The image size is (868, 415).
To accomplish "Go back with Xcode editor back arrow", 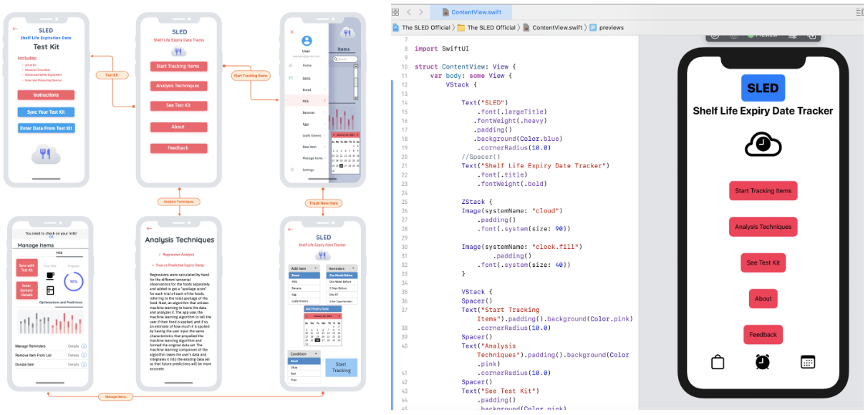I will click(x=409, y=12).
